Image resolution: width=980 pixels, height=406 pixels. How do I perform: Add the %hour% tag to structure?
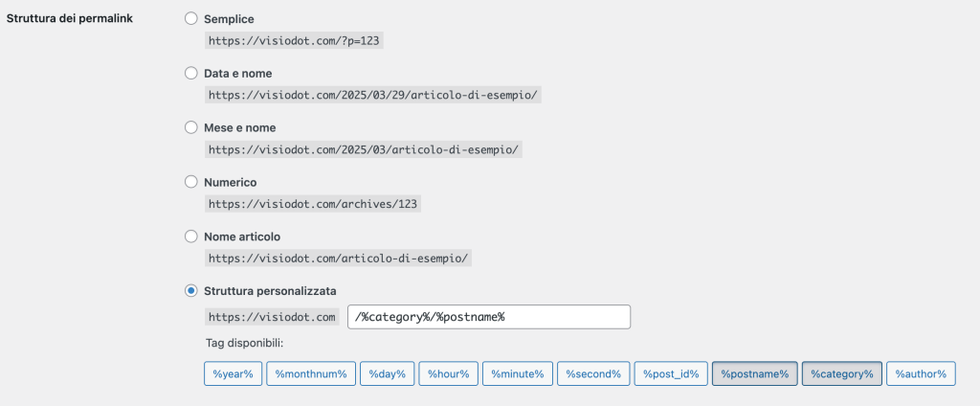(448, 373)
